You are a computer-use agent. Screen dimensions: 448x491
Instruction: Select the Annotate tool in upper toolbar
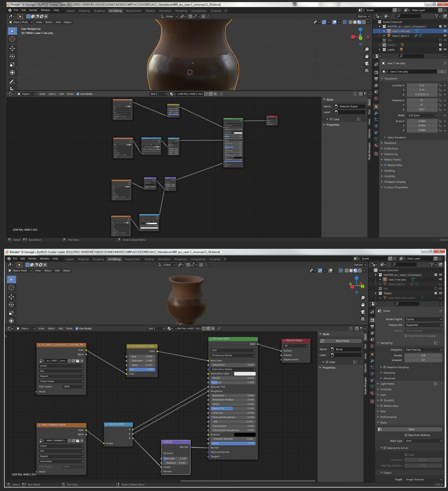point(12,82)
